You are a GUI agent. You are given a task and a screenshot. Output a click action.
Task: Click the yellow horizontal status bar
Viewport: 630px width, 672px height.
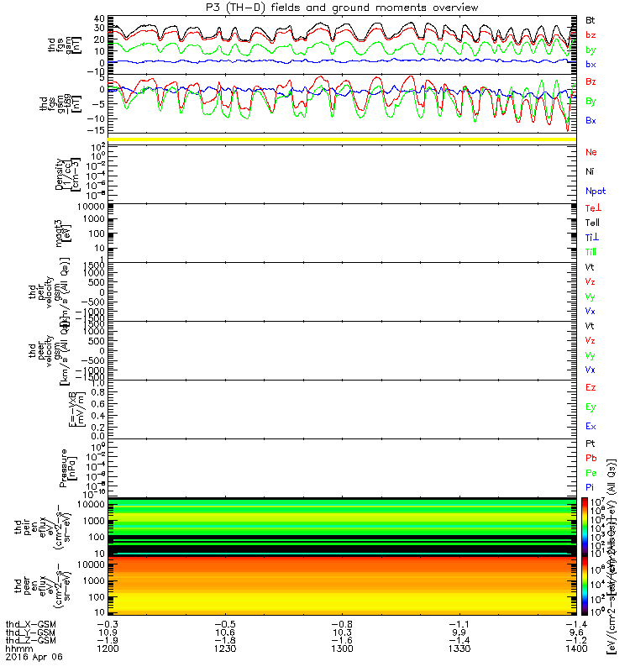[342, 139]
